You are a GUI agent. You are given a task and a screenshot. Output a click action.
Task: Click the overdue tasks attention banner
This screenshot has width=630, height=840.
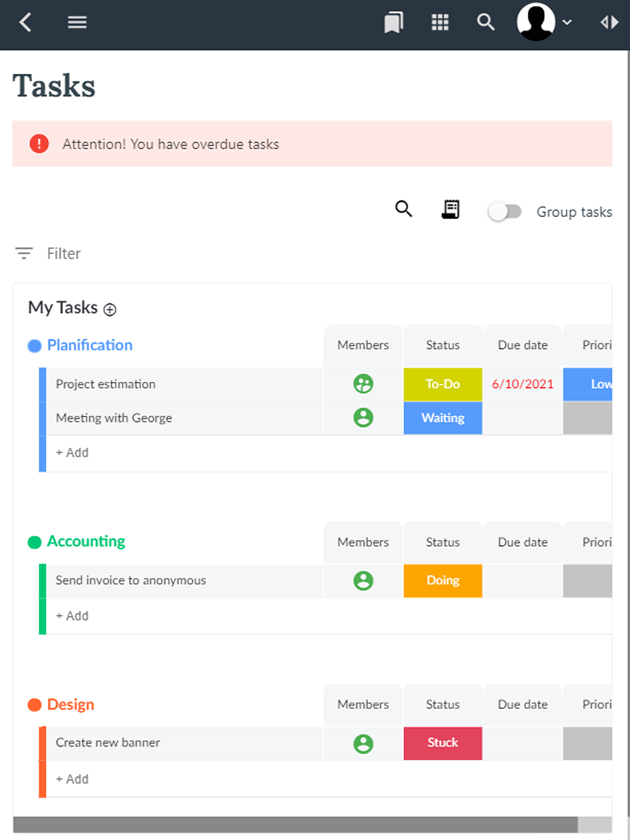click(x=312, y=144)
